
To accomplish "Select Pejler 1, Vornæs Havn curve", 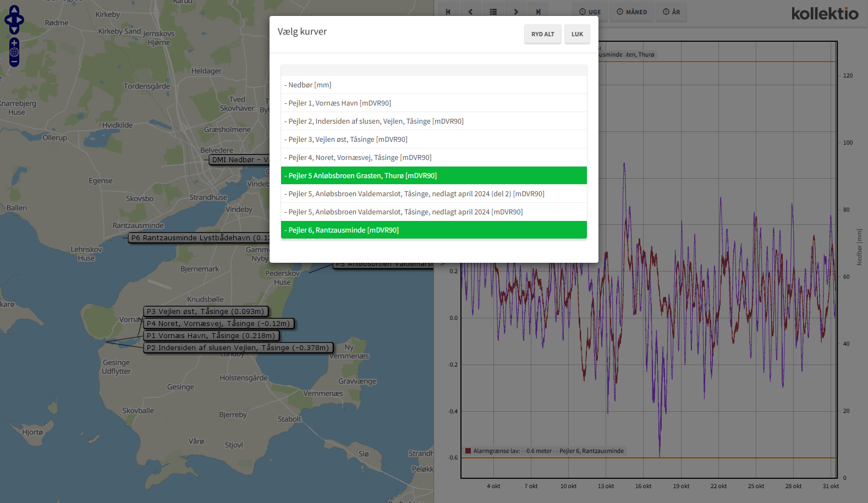I will pos(433,103).
